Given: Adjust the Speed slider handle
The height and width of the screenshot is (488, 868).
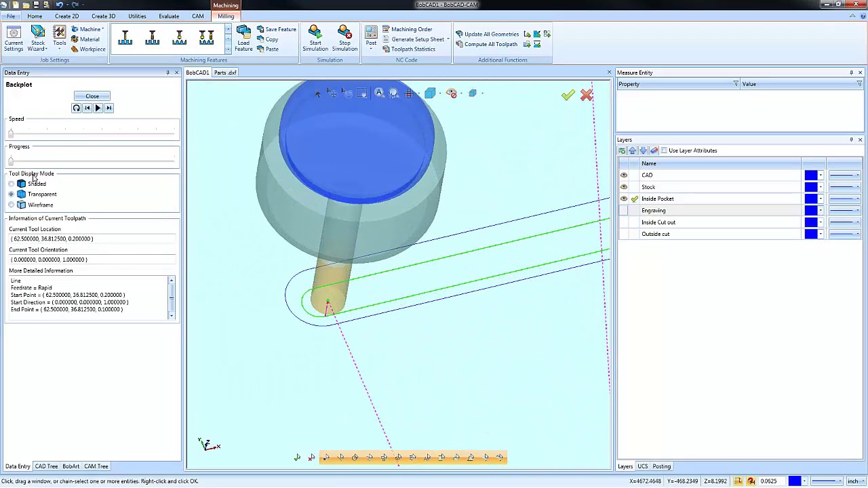Looking at the screenshot, I should [11, 133].
